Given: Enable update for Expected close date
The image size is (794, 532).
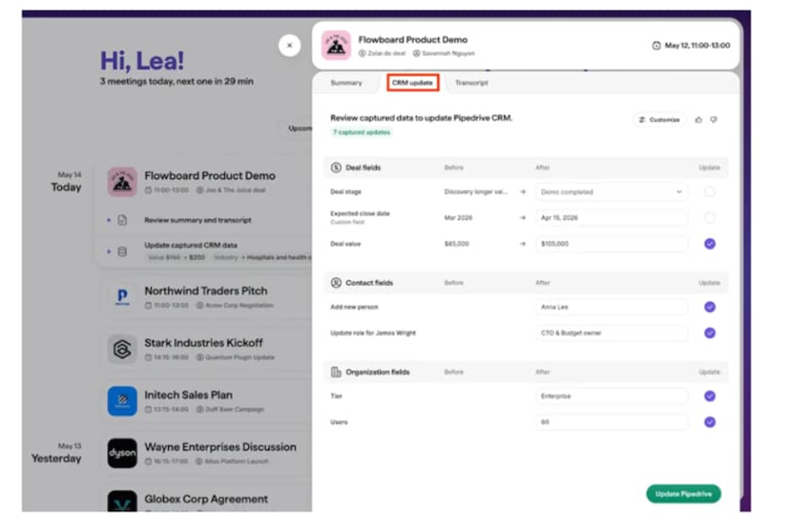Looking at the screenshot, I should tap(710, 218).
